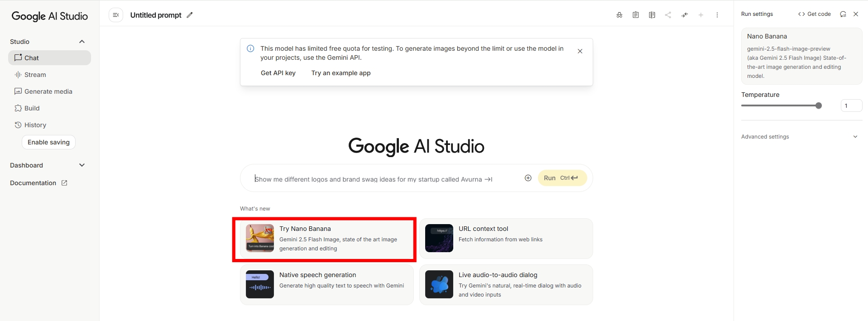Dismiss the free quota info banner
868x321 pixels.
coord(580,51)
